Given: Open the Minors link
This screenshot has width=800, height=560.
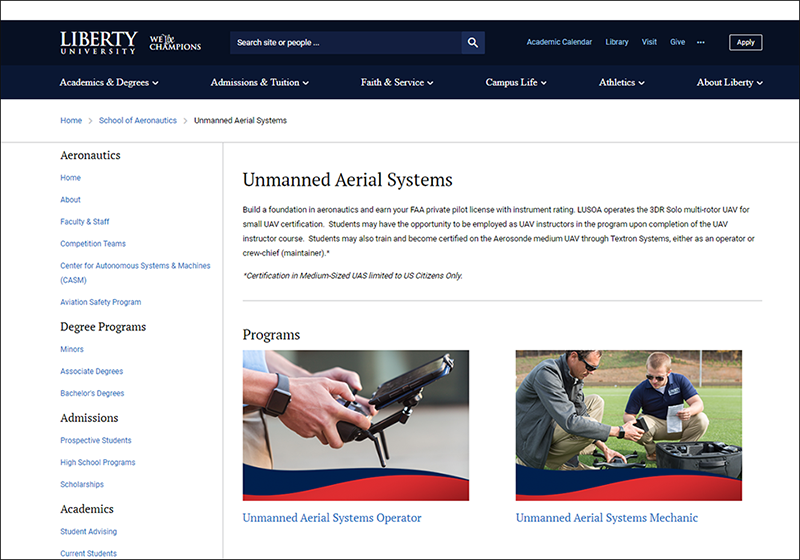Looking at the screenshot, I should (x=72, y=349).
